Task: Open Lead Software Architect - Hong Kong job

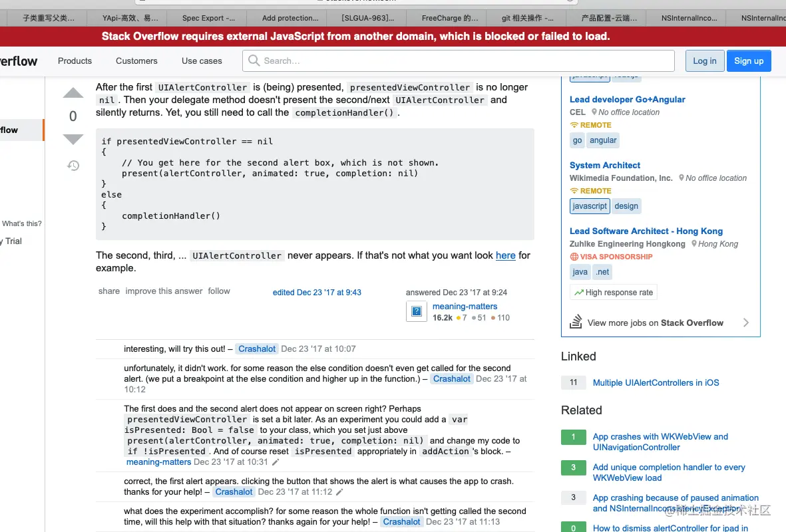Action: (x=646, y=231)
